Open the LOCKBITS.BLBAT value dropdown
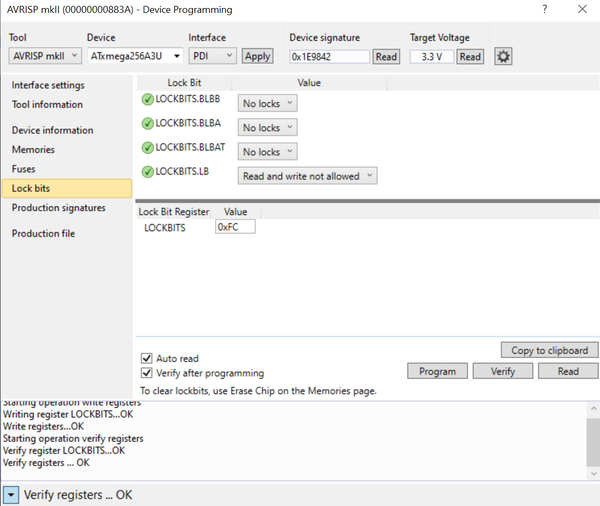The image size is (600, 506). [267, 152]
